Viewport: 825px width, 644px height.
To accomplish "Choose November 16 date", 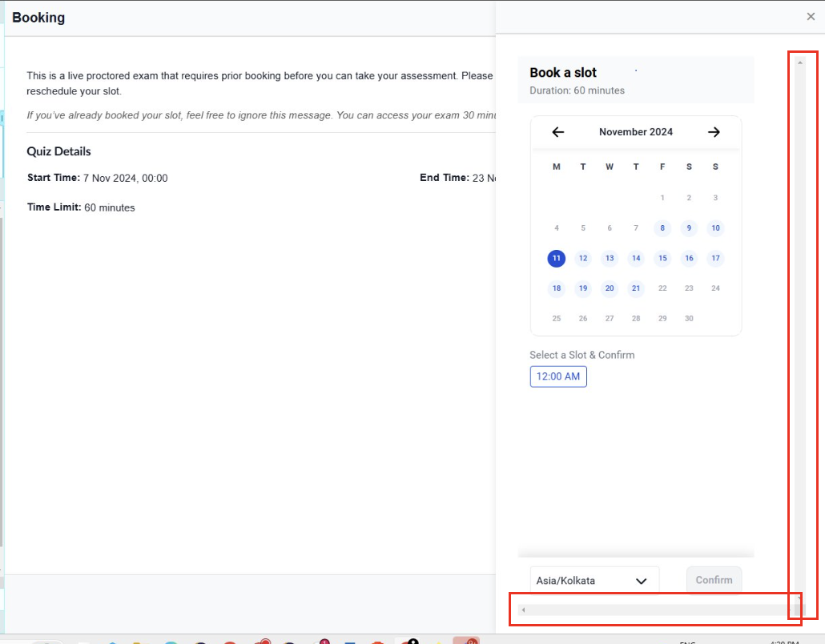I will [x=689, y=259].
